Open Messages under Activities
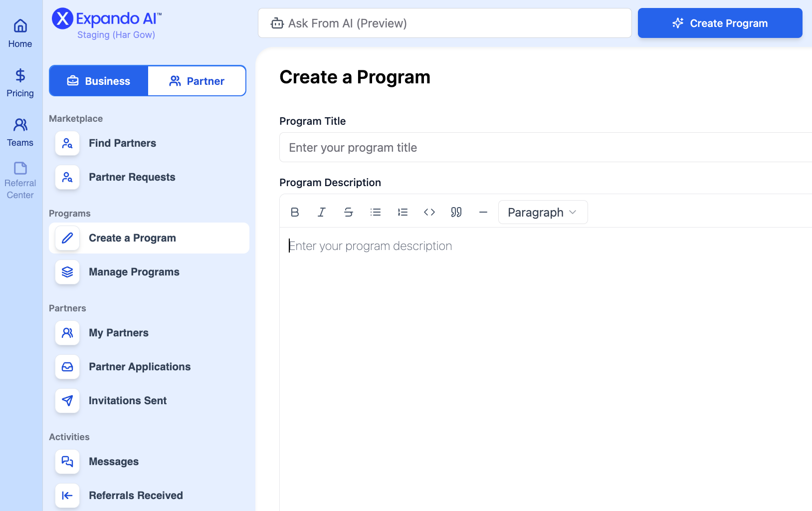 (149, 462)
